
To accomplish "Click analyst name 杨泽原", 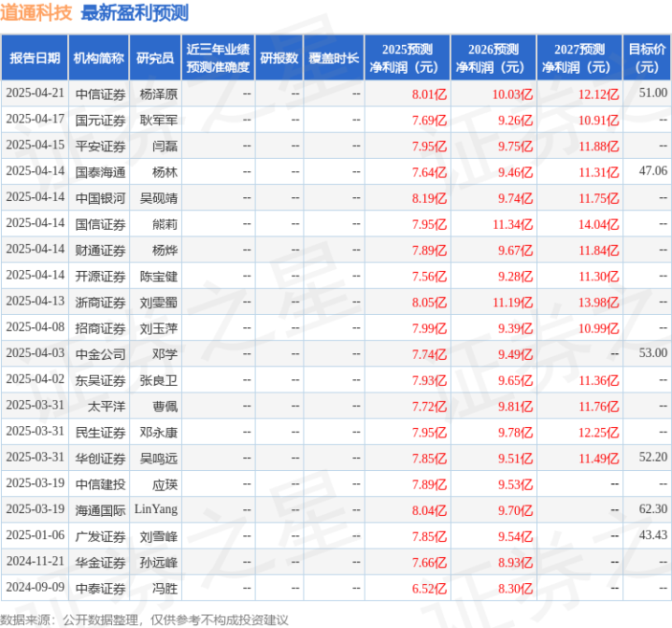I will coord(159,94).
